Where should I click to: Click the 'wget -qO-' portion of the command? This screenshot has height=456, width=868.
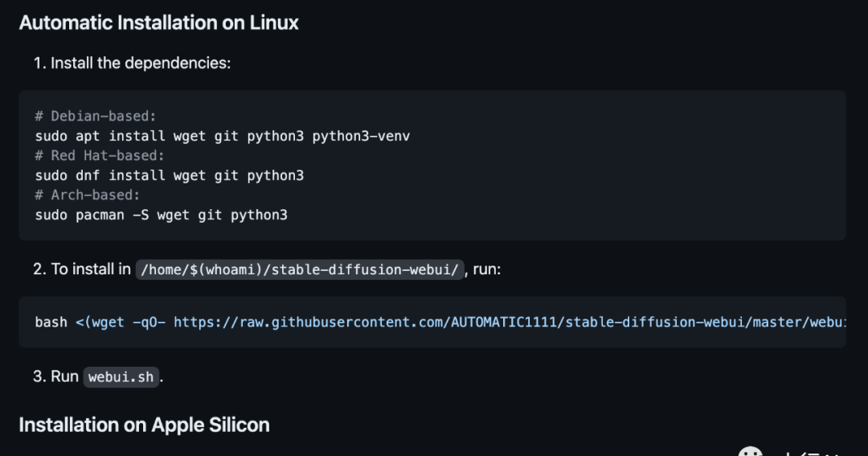point(129,322)
